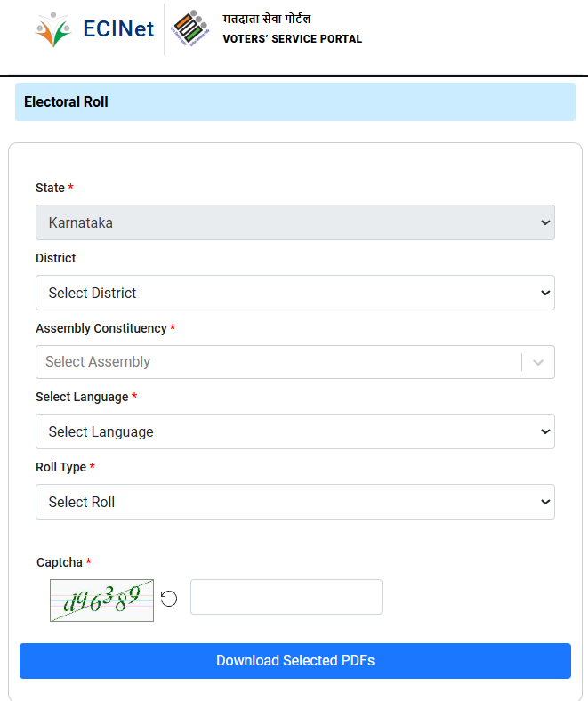Screen dimensions: 588x701
Task: Open the State dropdown showing Karnataka
Action: tap(294, 222)
